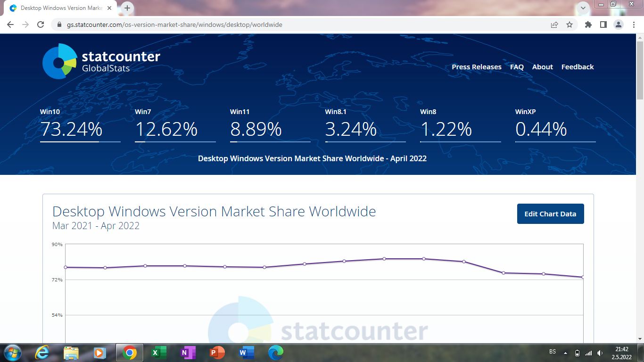The image size is (644, 362).
Task: Open Chrome extensions puzzle icon
Action: [588, 25]
